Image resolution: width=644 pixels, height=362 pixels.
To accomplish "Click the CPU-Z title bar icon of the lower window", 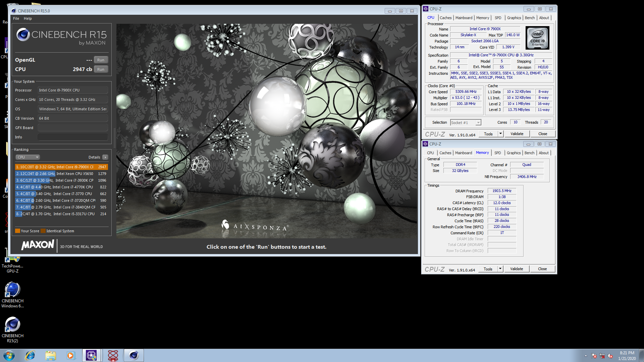I will tap(425, 144).
